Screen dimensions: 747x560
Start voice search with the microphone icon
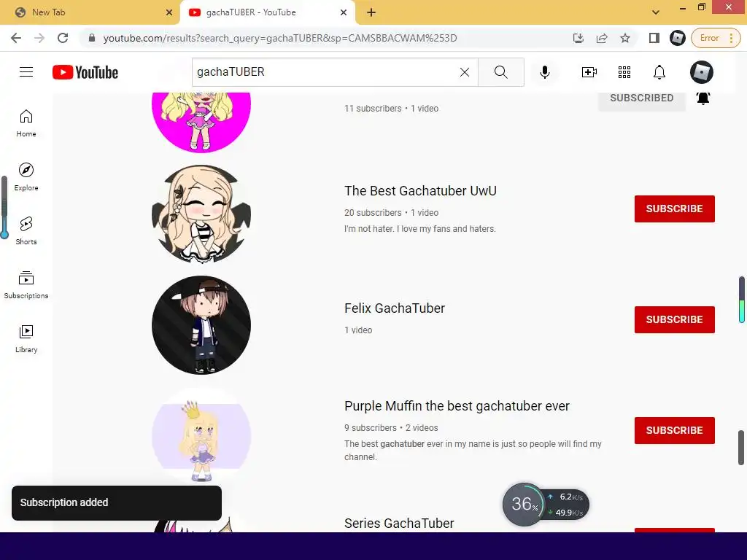(x=544, y=72)
